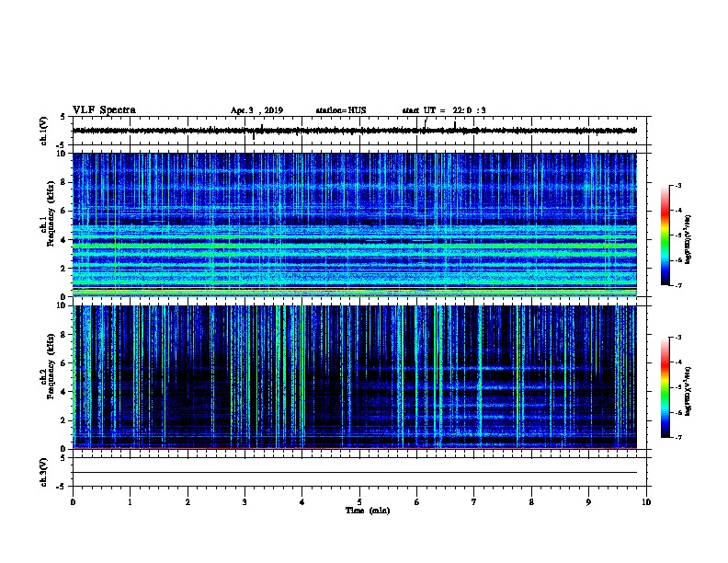Viewport: 728px width, 563px height.
Task: Click the 'station=HUS' label
Action: (341, 110)
